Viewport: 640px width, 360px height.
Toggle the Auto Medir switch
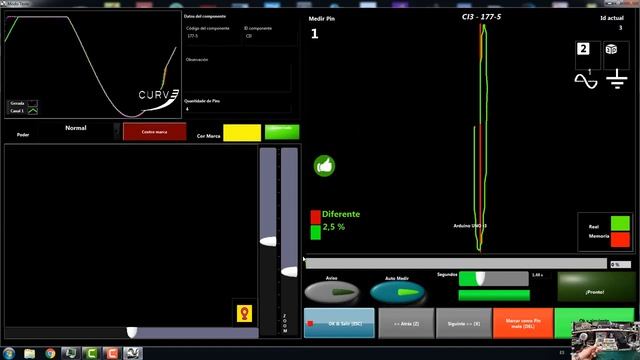pos(398,292)
